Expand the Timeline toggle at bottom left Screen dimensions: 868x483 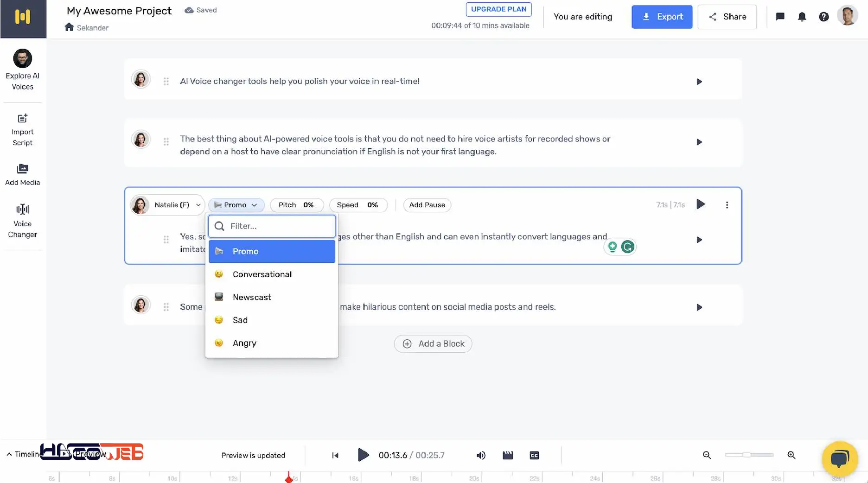[x=24, y=454]
